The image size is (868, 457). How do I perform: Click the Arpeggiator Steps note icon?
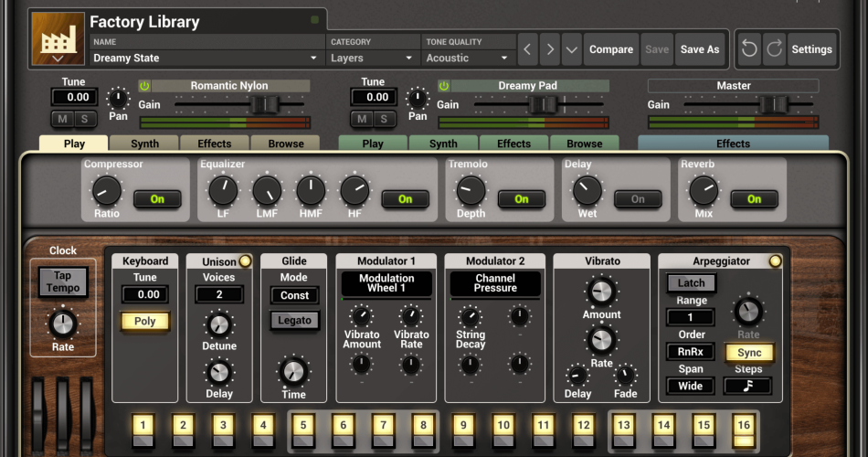tap(747, 386)
